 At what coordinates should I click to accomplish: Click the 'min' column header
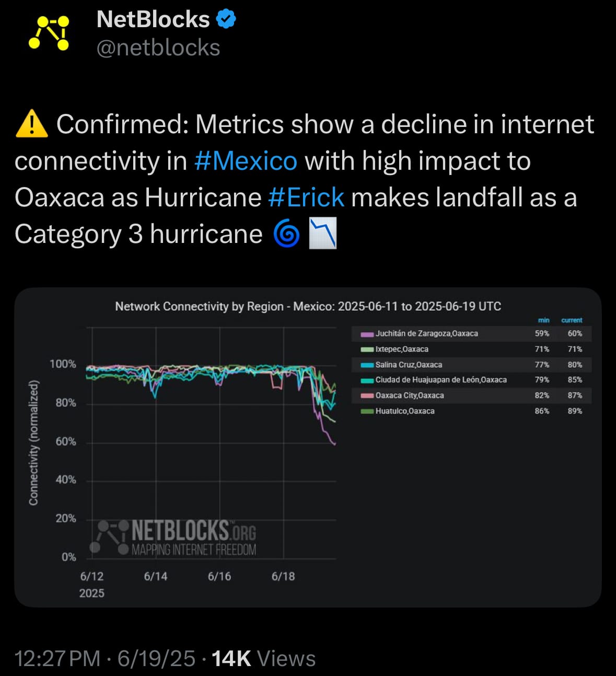tap(543, 320)
